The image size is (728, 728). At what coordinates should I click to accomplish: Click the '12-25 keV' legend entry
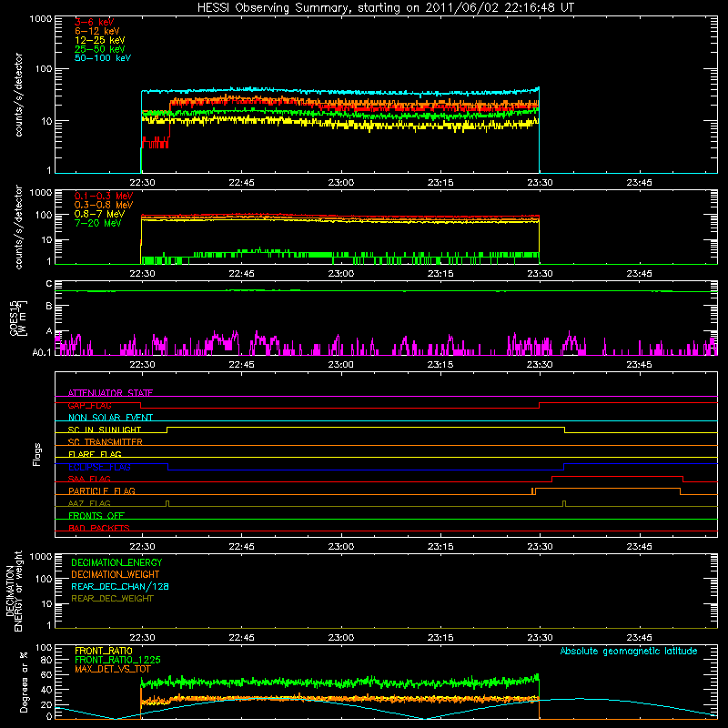pyautogui.click(x=100, y=40)
